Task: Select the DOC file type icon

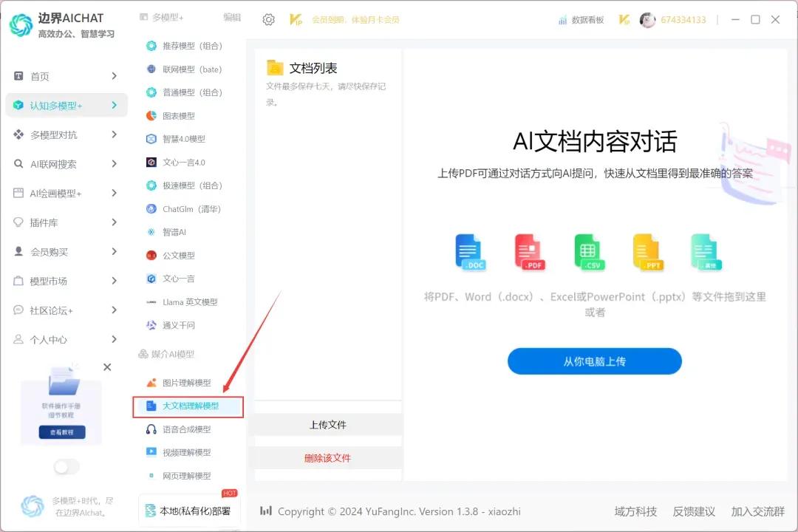Action: click(469, 252)
